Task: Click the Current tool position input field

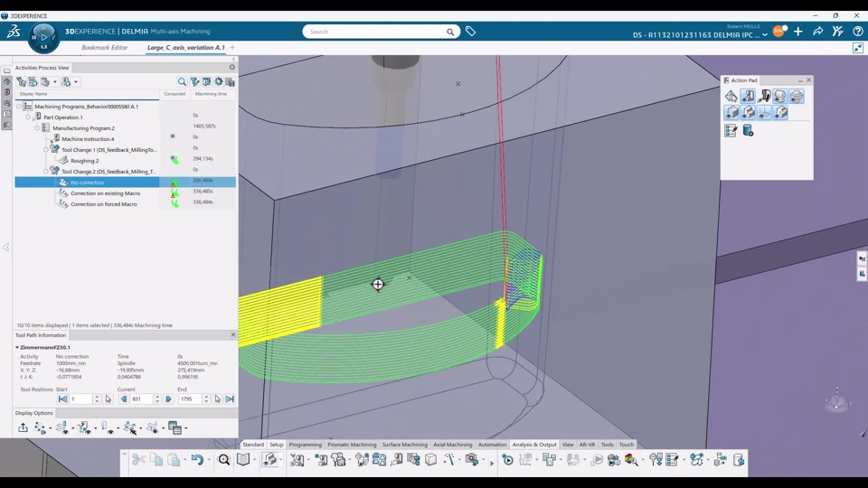Action: pos(140,399)
